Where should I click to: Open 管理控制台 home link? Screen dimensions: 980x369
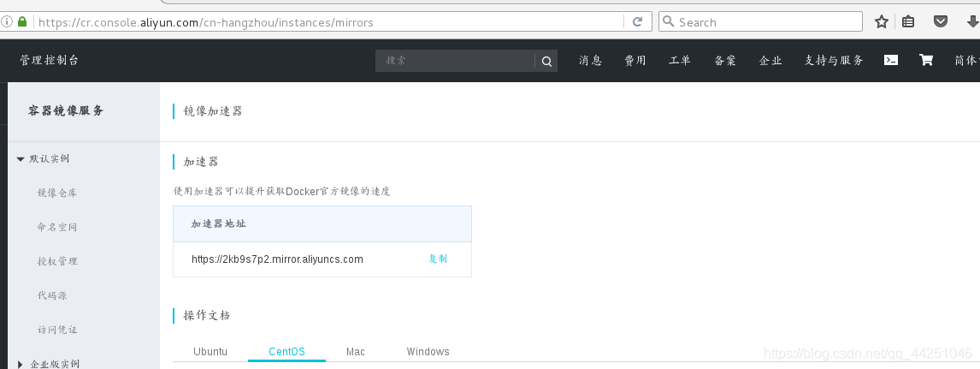pos(50,60)
